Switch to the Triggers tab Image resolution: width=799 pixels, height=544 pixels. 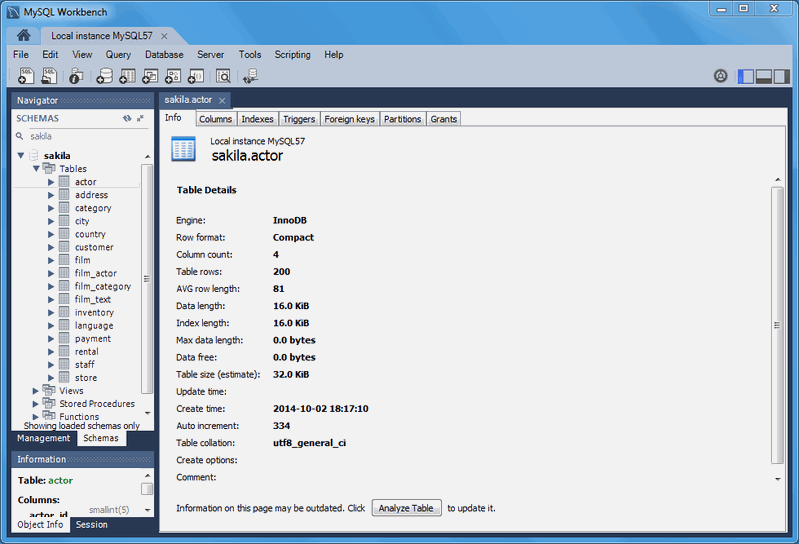pyautogui.click(x=299, y=119)
